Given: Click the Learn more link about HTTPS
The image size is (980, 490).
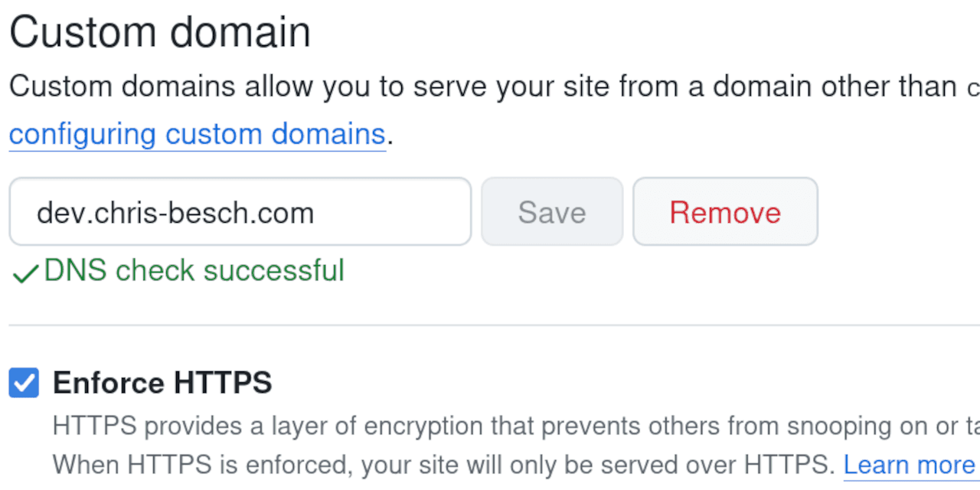Looking at the screenshot, I should (x=909, y=465).
